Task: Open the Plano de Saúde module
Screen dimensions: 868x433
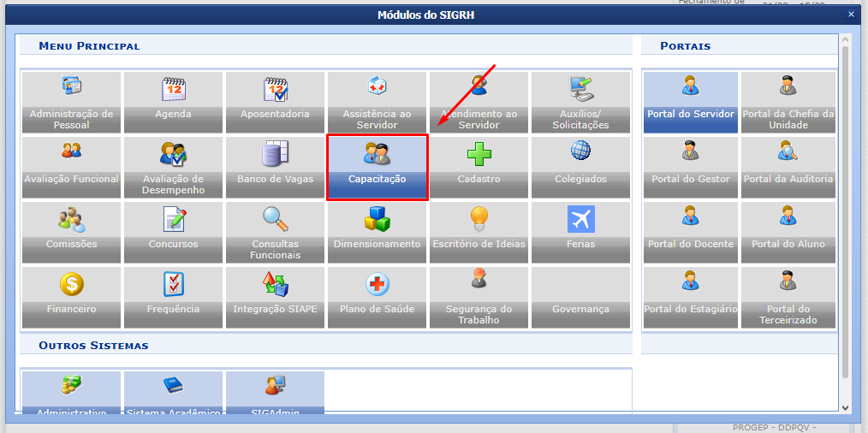Action: click(377, 297)
